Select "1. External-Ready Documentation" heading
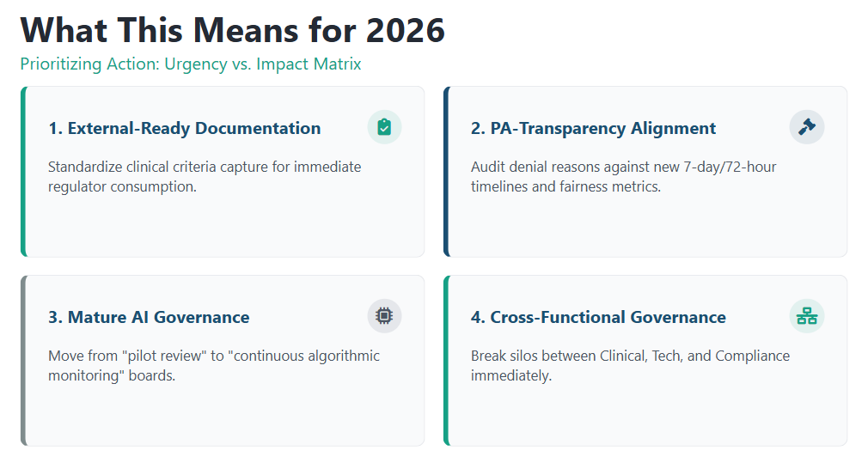Screen dimensions: 868x469 (184, 129)
